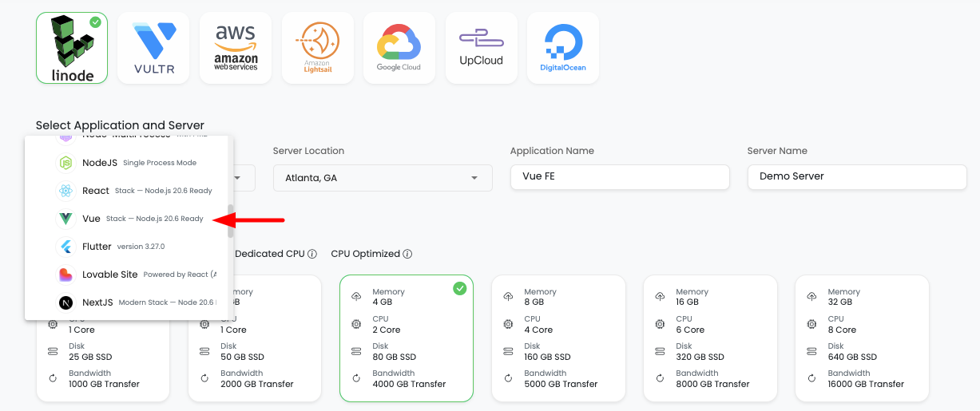Click the '80 GB SSD' disk value
Viewport: 980px width, 411px height.
[395, 357]
